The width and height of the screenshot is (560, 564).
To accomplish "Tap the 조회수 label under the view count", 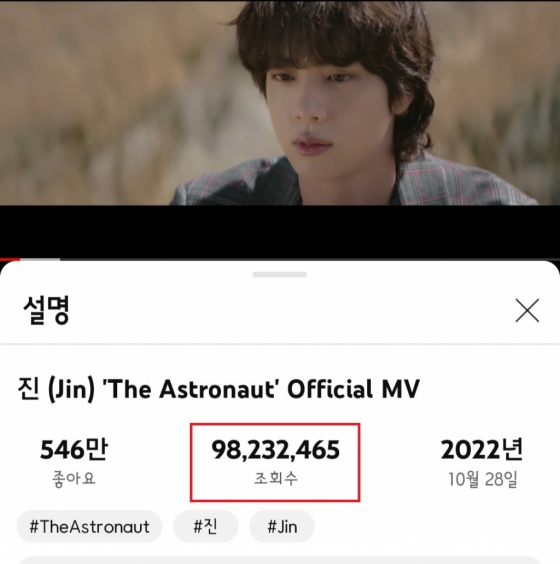I will (x=276, y=478).
